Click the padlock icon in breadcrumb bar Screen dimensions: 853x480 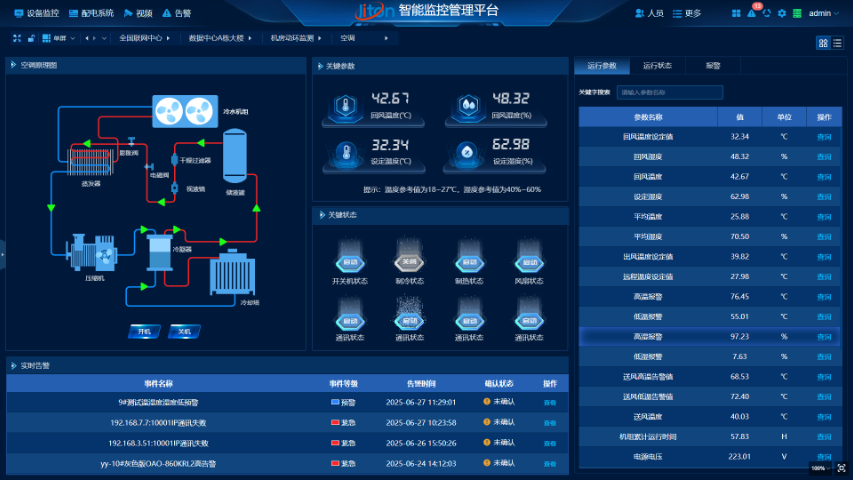31,38
